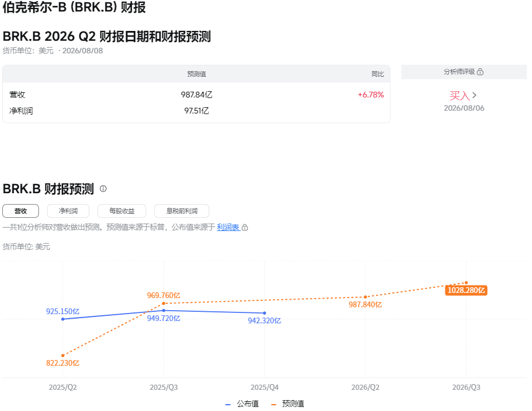This screenshot has height=411, width=532.
Task: Click the 97.51亿 net profit forecast value
Action: 197,111
